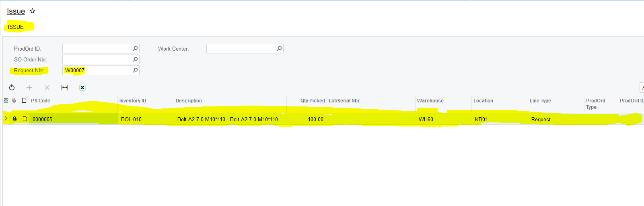The width and height of the screenshot is (644, 206).
Task: Open the Work Center lookup magnifier
Action: click(x=279, y=49)
